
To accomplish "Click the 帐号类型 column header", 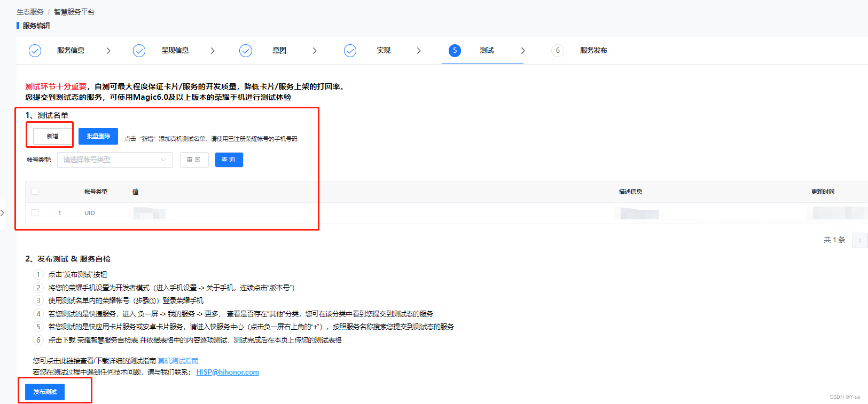I will coord(96,192).
